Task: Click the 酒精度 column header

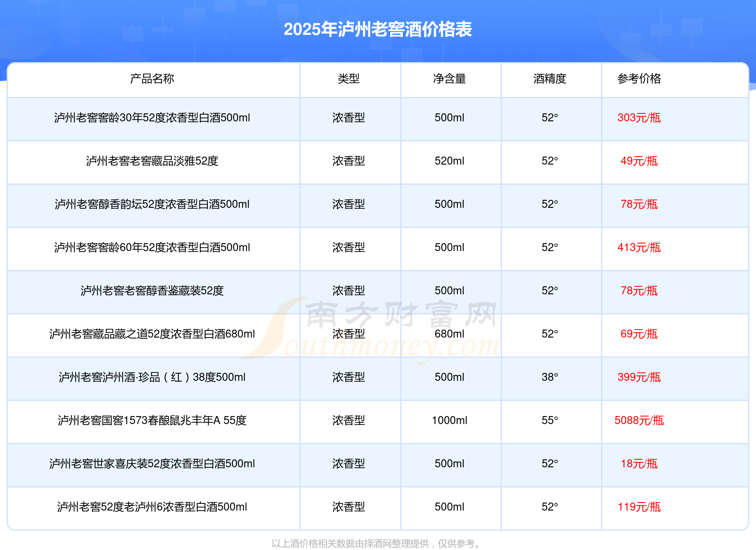Action: pos(550,79)
